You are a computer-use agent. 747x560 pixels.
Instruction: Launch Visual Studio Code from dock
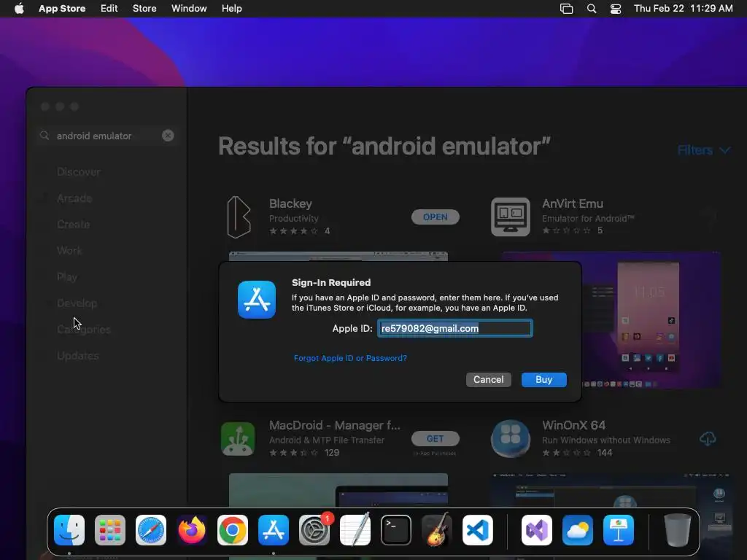[x=478, y=530]
